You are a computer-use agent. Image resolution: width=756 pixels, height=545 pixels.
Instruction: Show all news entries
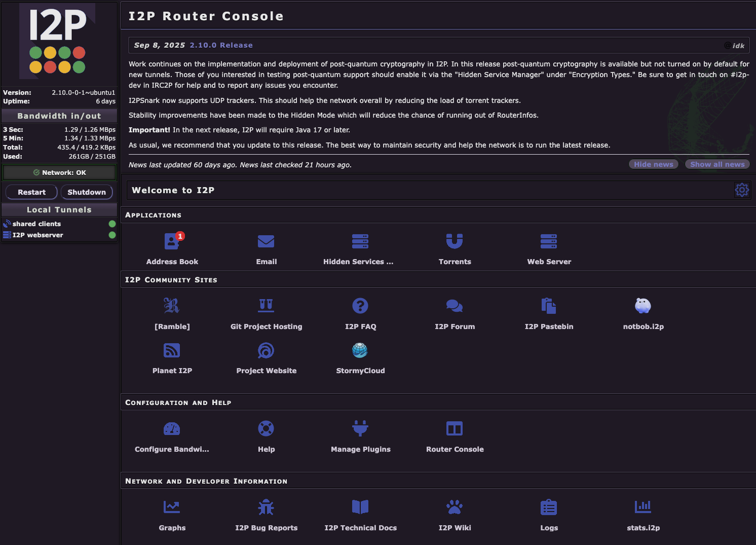pos(717,164)
